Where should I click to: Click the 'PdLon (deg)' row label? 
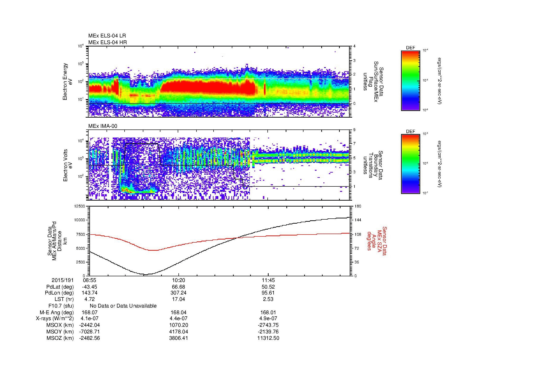[x=59, y=293]
